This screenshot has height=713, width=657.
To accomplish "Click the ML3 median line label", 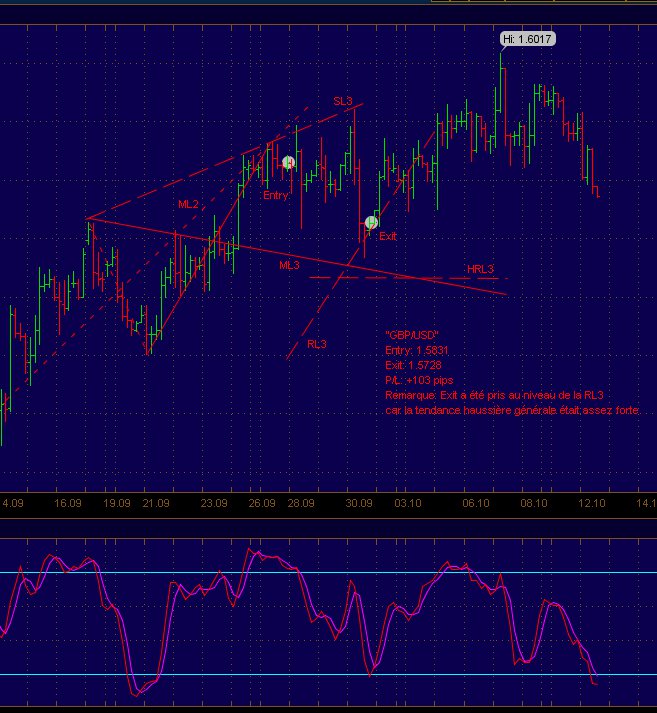I will [290, 265].
